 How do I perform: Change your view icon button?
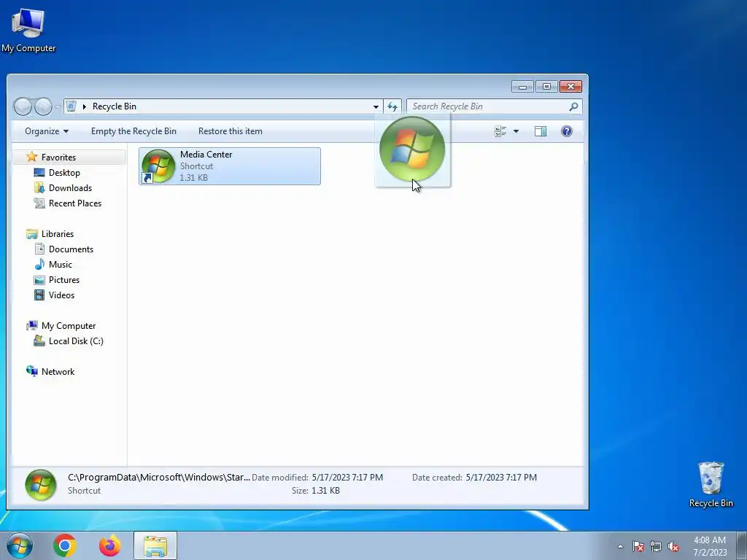click(x=500, y=131)
